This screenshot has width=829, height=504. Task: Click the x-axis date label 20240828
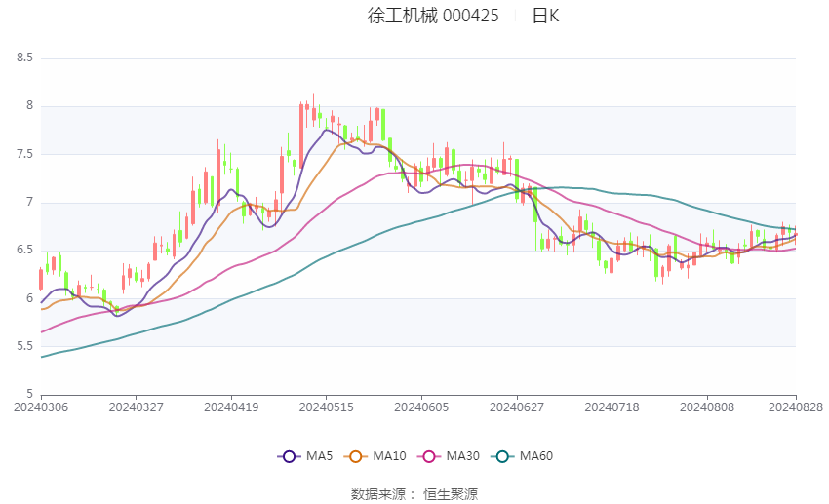click(x=796, y=407)
